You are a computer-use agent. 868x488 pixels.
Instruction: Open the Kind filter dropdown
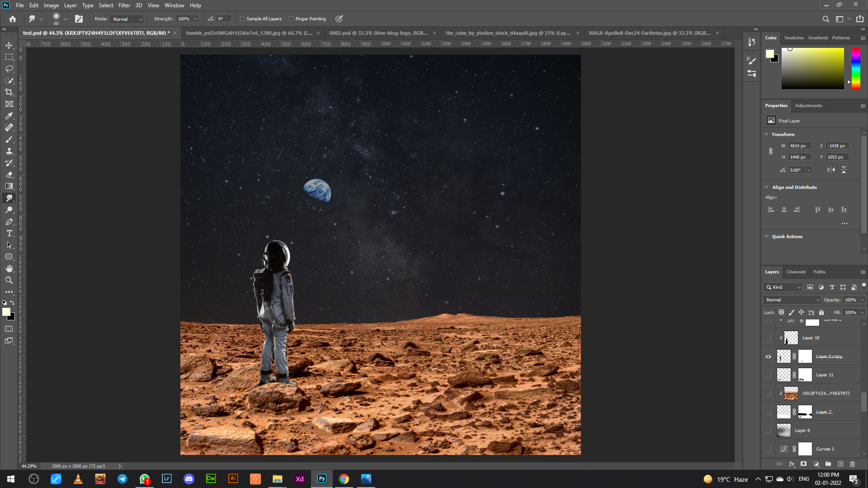783,287
